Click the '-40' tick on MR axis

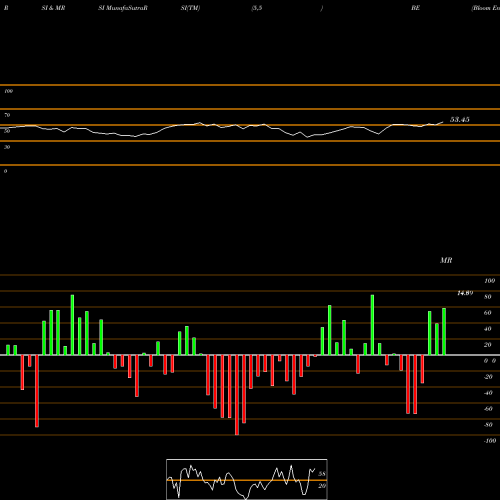[x=488, y=393]
